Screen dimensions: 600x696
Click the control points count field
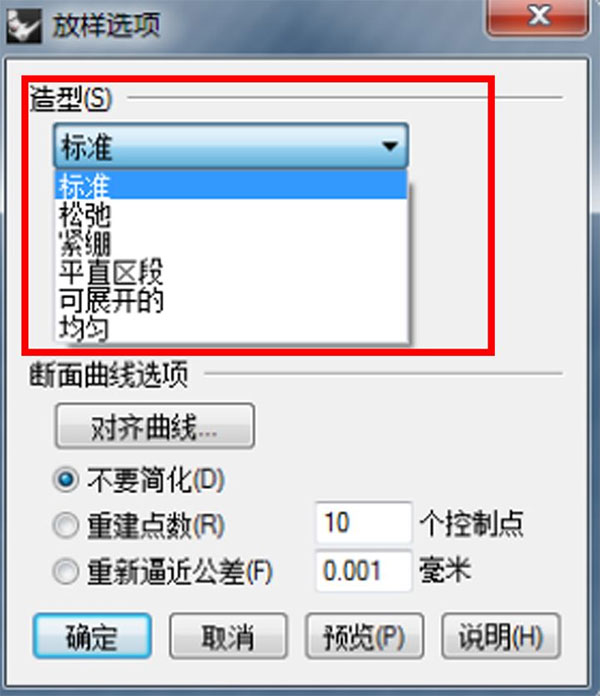point(363,523)
